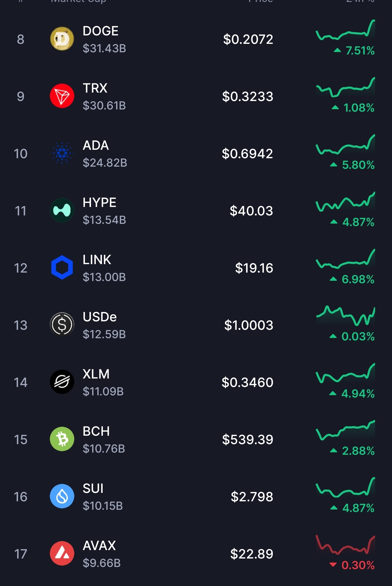Viewport: 392px width, 586px height.
Task: Tap the red TRON logo
Action: click(62, 96)
